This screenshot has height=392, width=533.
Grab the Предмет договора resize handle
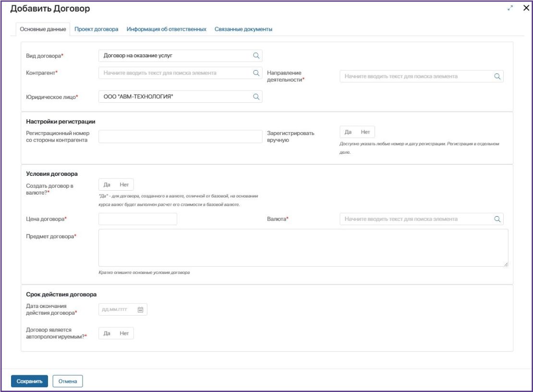[x=506, y=264]
